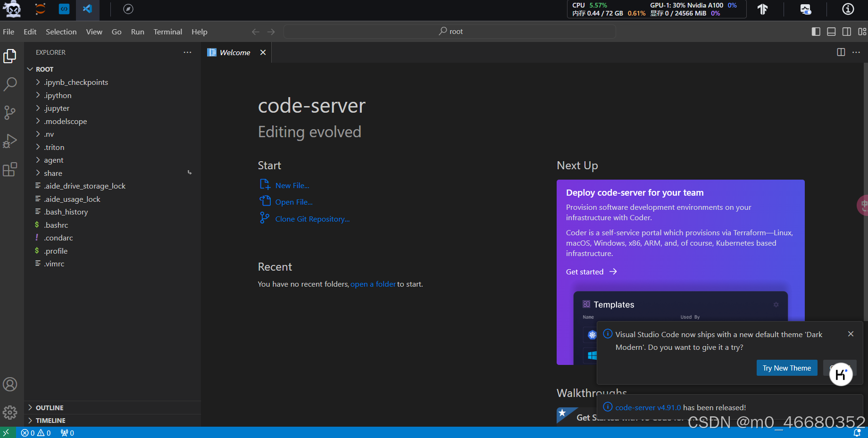Click the remote indicator in status bar

7,432
